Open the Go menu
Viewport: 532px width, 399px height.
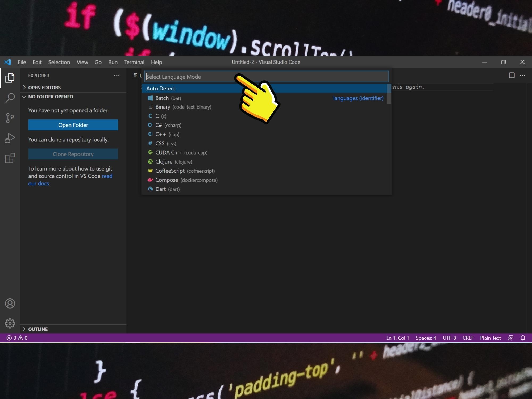click(x=98, y=62)
